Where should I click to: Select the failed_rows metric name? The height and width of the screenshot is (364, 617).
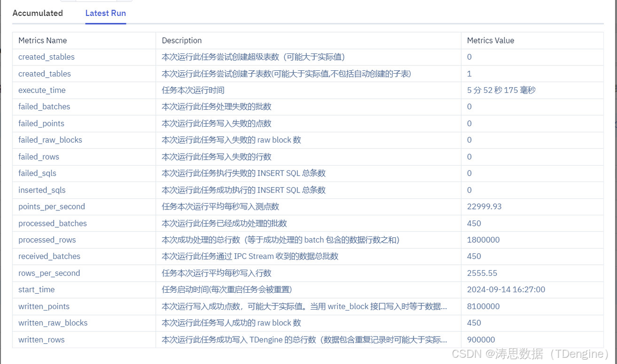[x=39, y=156]
